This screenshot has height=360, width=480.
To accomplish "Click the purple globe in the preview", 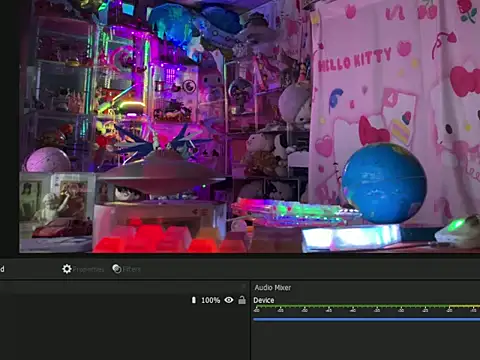I will click(48, 160).
